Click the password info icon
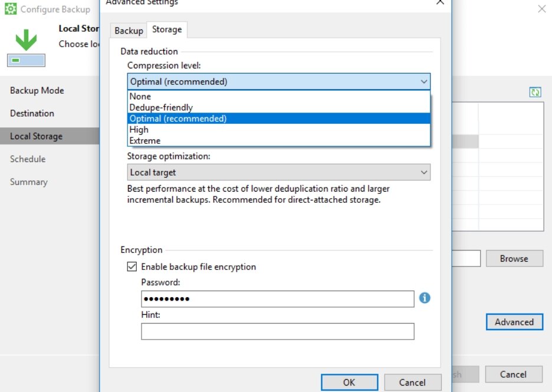552x392 pixels. tap(425, 298)
